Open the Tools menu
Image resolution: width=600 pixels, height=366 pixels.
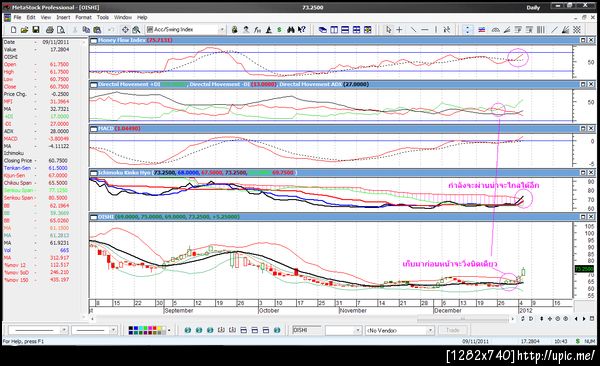pos(103,17)
